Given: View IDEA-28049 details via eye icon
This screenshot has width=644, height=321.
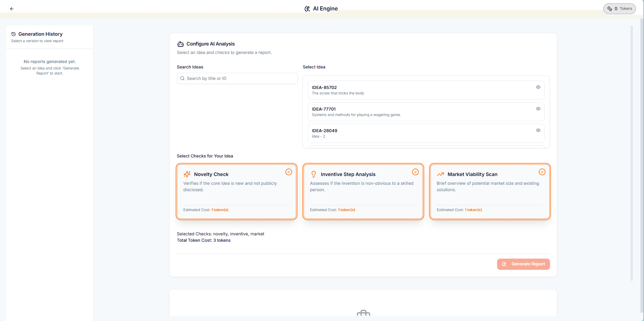Looking at the screenshot, I should (x=538, y=130).
